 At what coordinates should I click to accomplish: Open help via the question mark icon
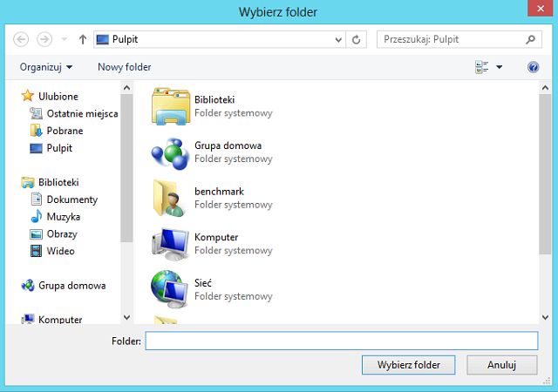[x=533, y=67]
